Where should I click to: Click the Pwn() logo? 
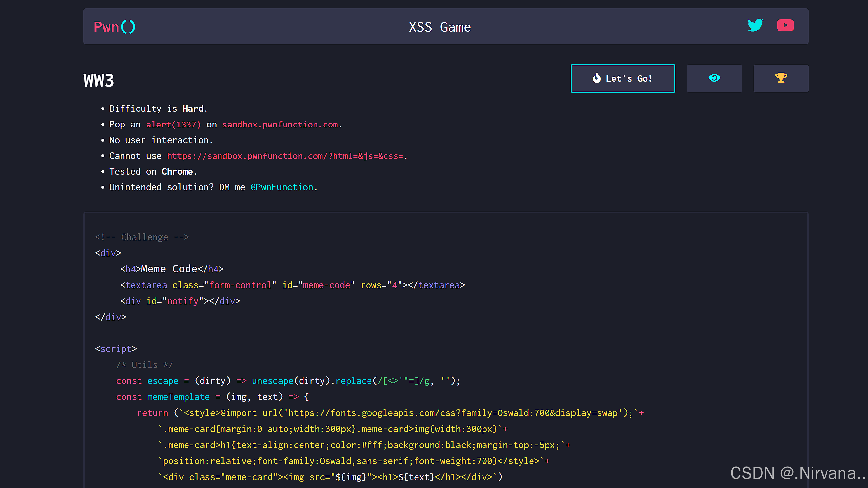click(x=115, y=27)
